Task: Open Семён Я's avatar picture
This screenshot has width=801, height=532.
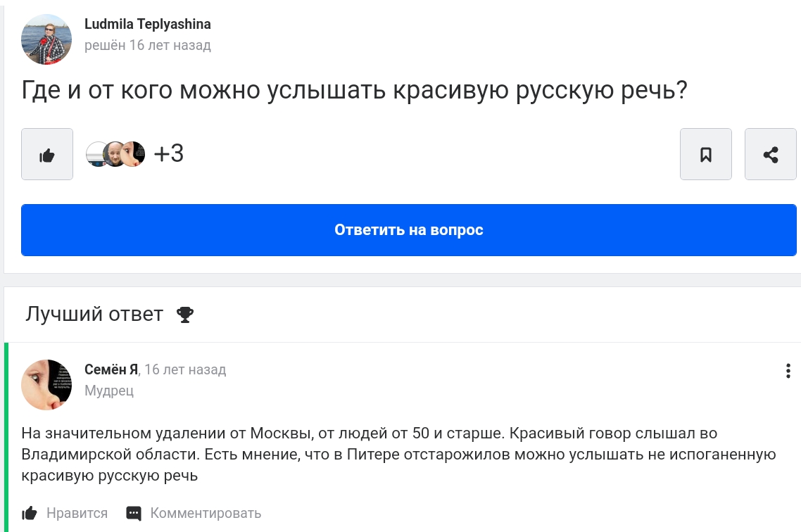Action: (x=46, y=384)
